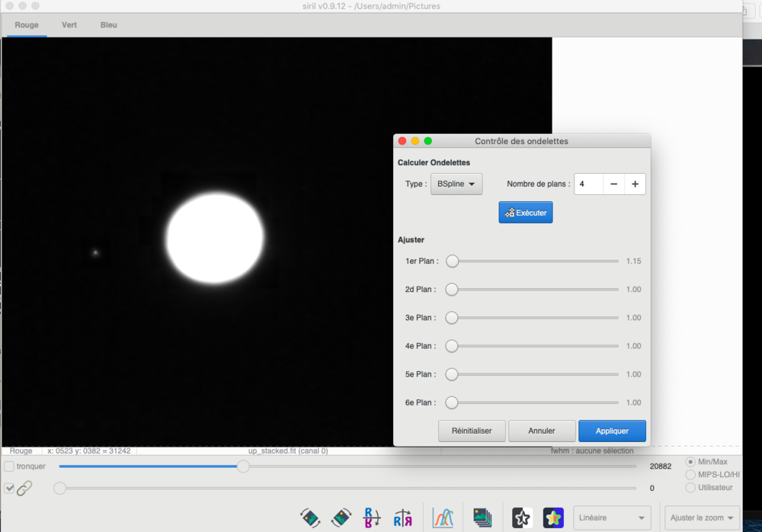Open the BSpline type dropdown

(x=456, y=184)
